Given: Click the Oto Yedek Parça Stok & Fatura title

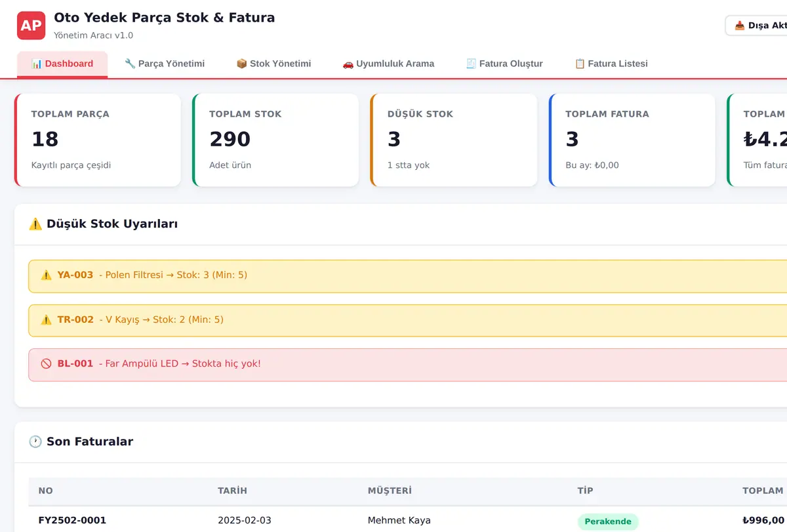Looking at the screenshot, I should [x=165, y=18].
